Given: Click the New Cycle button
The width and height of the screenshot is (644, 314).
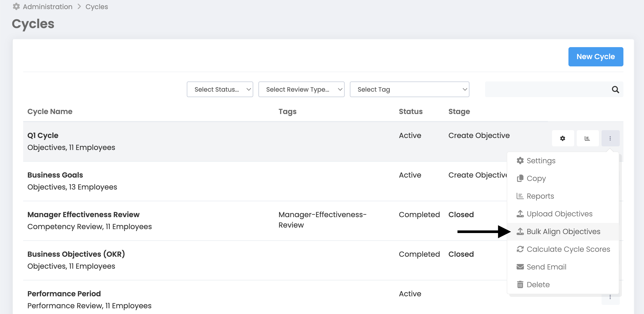Looking at the screenshot, I should point(596,57).
